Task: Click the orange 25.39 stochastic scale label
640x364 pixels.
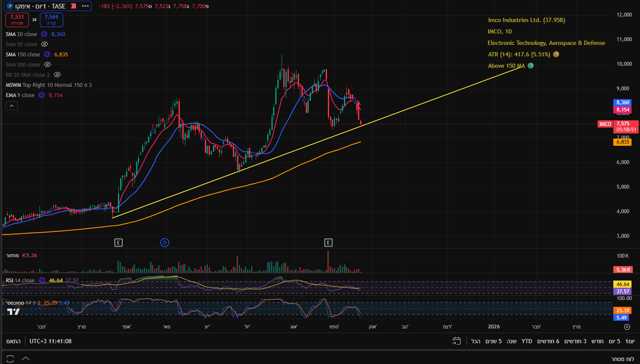Action: pos(623,311)
